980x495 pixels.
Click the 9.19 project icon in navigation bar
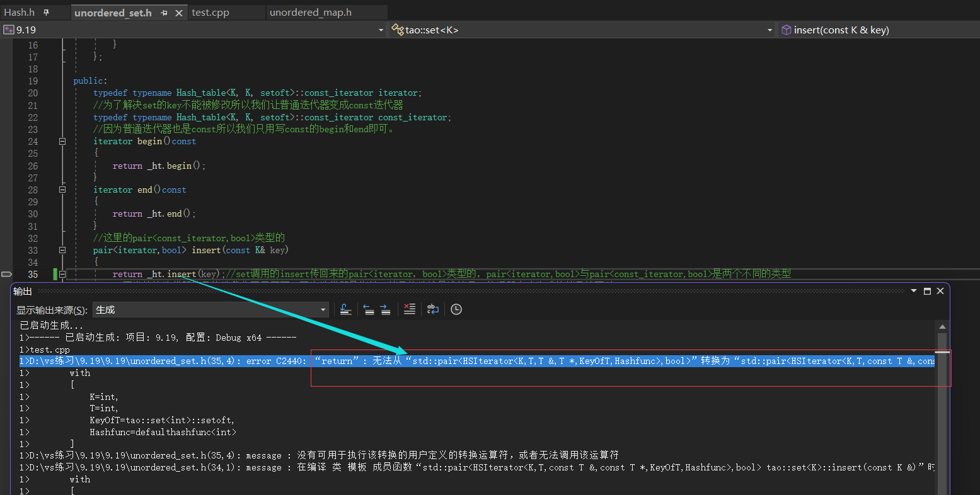click(x=9, y=30)
